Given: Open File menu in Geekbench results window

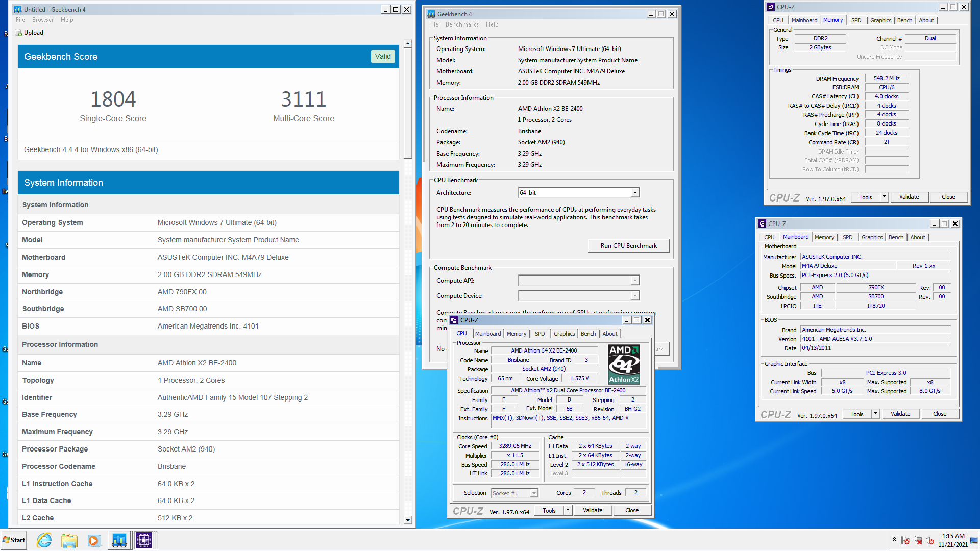Looking at the screenshot, I should 20,20.
